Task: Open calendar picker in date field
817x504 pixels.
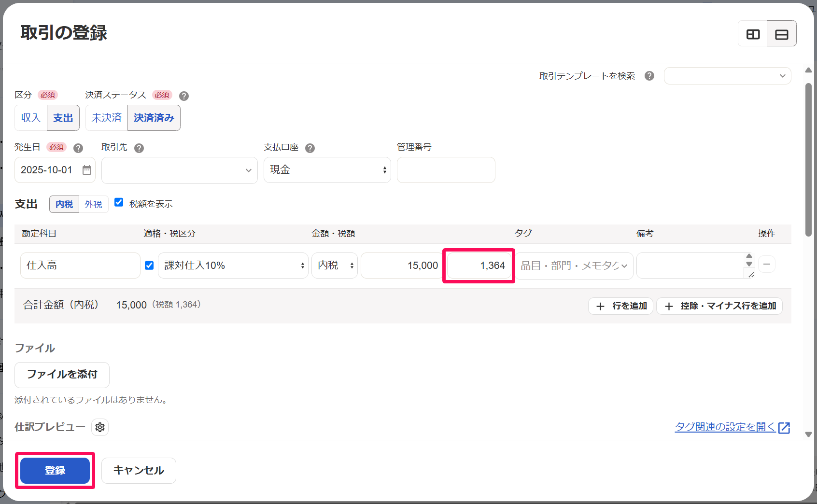Action: 87,170
